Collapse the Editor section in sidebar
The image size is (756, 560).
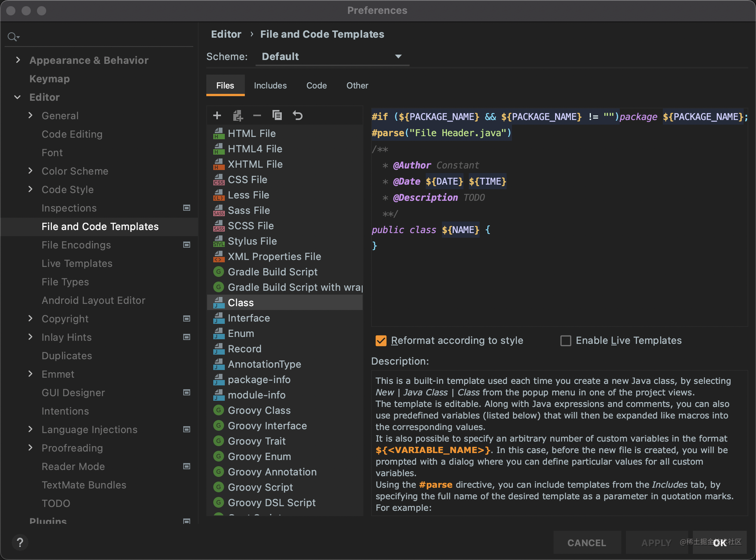(x=17, y=97)
